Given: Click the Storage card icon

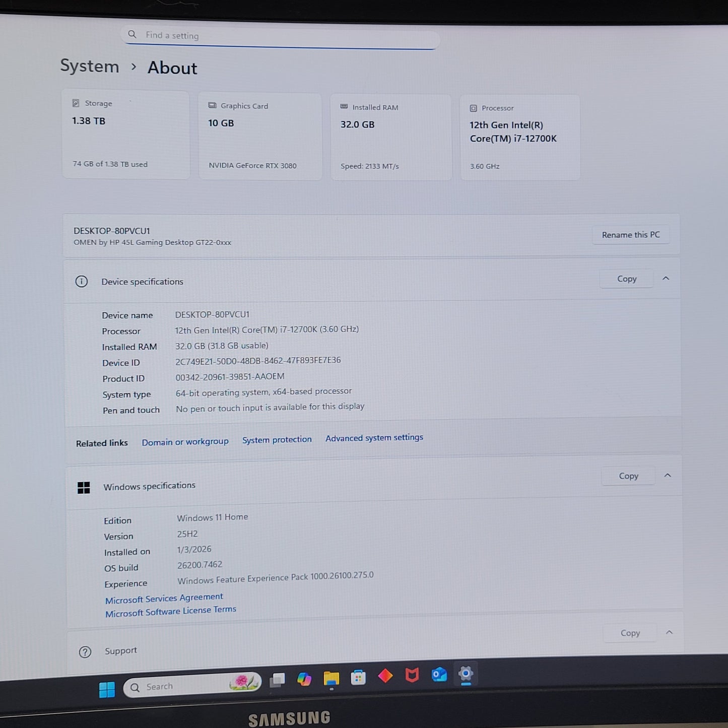Looking at the screenshot, I should tap(76, 103).
